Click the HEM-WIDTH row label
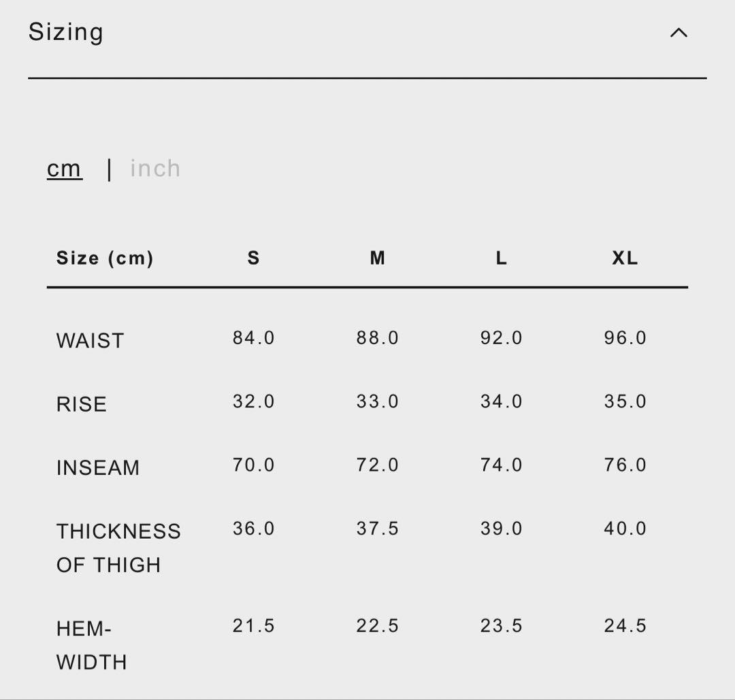735x700 pixels. [x=92, y=645]
